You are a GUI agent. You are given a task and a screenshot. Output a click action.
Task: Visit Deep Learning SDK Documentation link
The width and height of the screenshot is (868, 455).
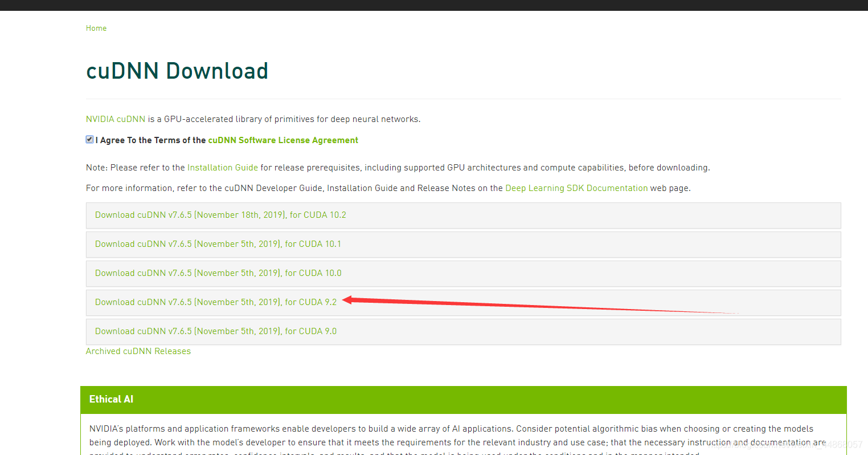[x=576, y=188]
